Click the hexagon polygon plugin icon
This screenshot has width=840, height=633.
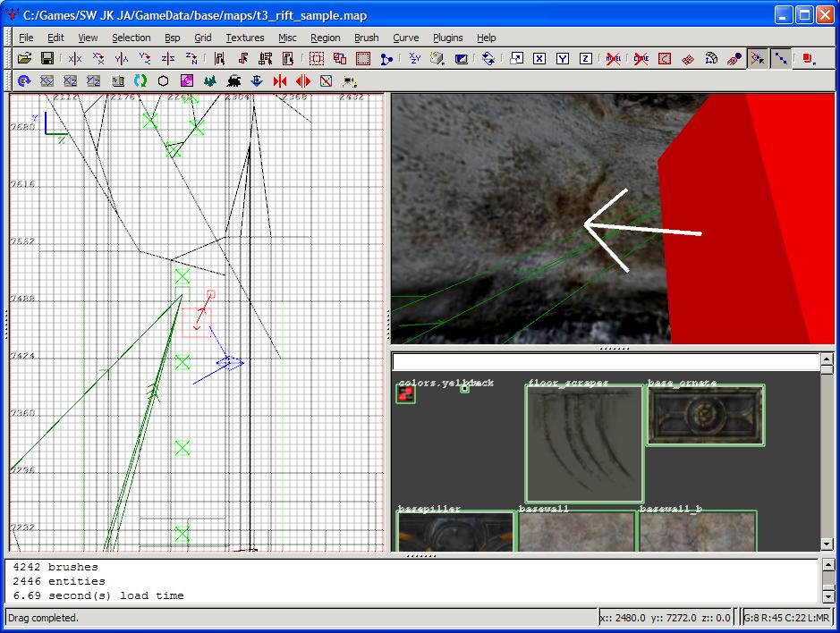tap(164, 80)
